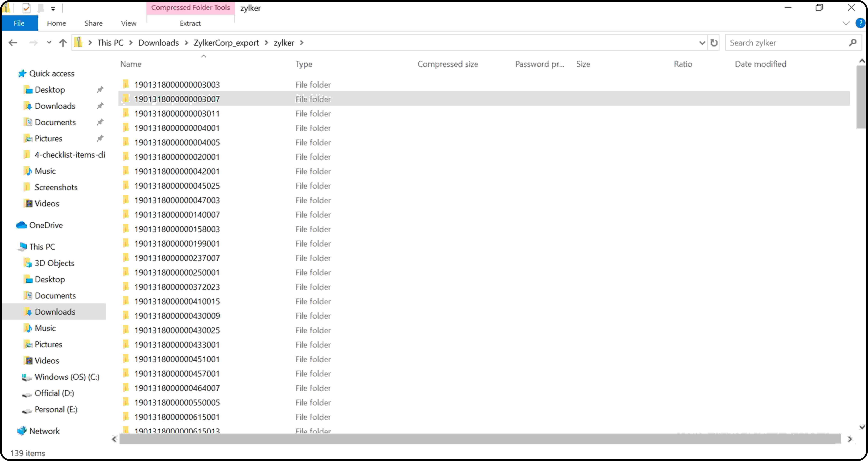Click folder icon of 1901318000000464007
868x461 pixels.
coord(126,388)
